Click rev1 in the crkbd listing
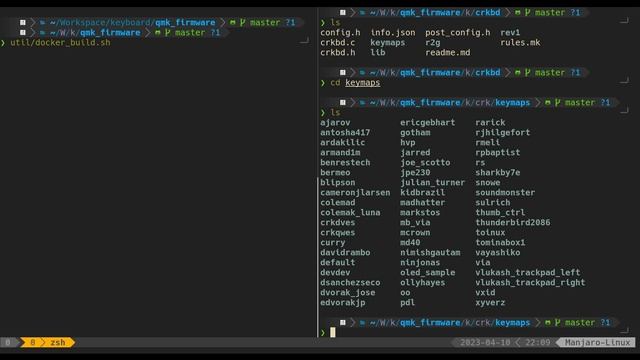Image resolution: width=640 pixels, height=360 pixels. (510, 33)
